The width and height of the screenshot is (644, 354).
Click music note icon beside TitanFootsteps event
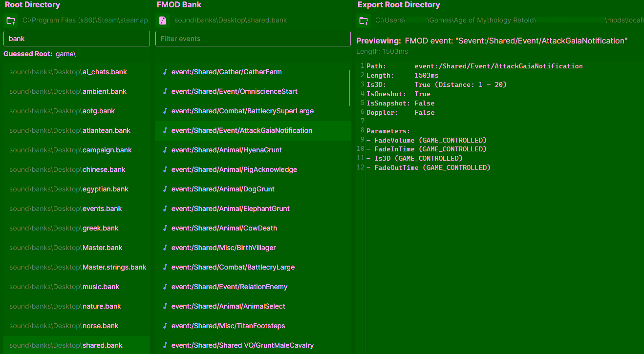165,326
